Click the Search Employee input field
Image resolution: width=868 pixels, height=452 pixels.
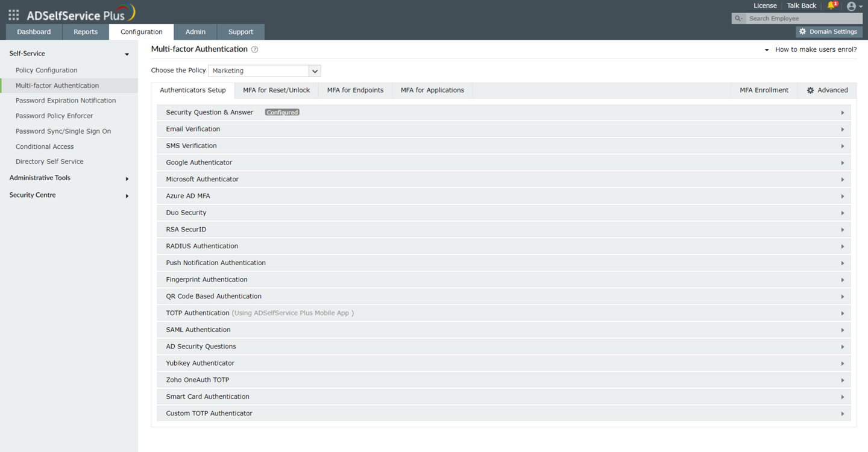tap(804, 19)
